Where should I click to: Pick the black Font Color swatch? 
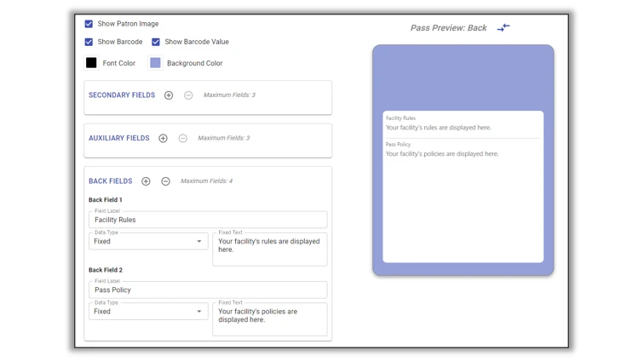[91, 63]
